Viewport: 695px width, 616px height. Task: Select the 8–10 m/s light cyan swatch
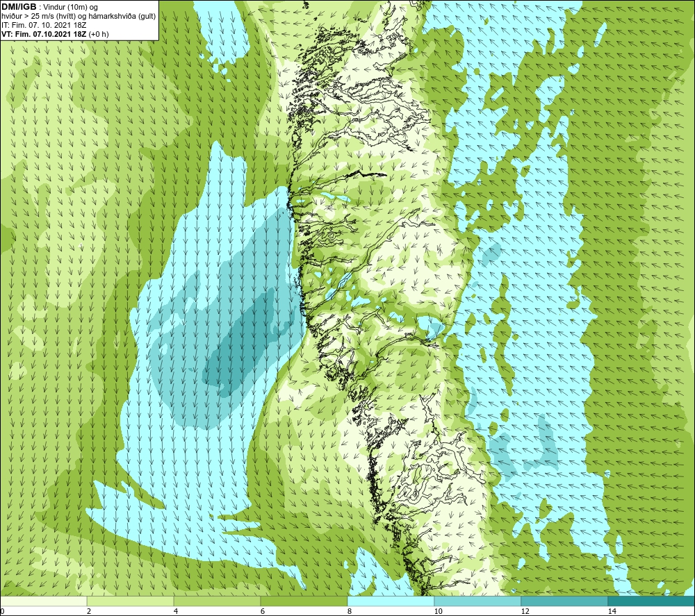pos(391,601)
